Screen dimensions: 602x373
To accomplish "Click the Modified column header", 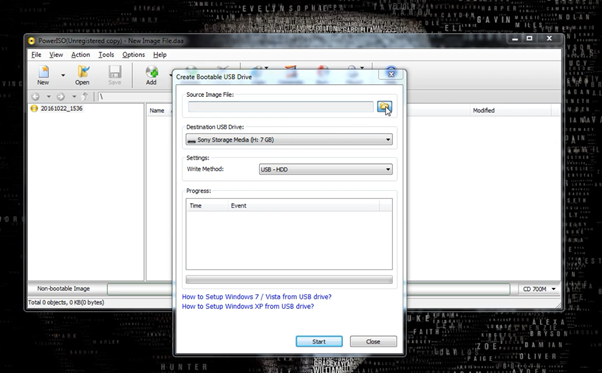I will tap(511, 111).
